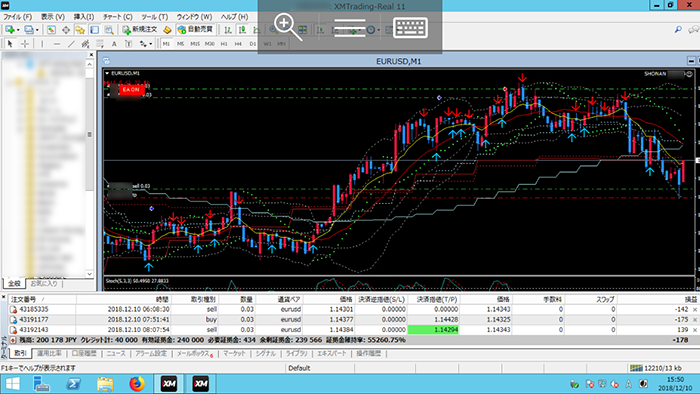Open the Market Watch window icon
Screen dimensions: 700x394
[51, 30]
